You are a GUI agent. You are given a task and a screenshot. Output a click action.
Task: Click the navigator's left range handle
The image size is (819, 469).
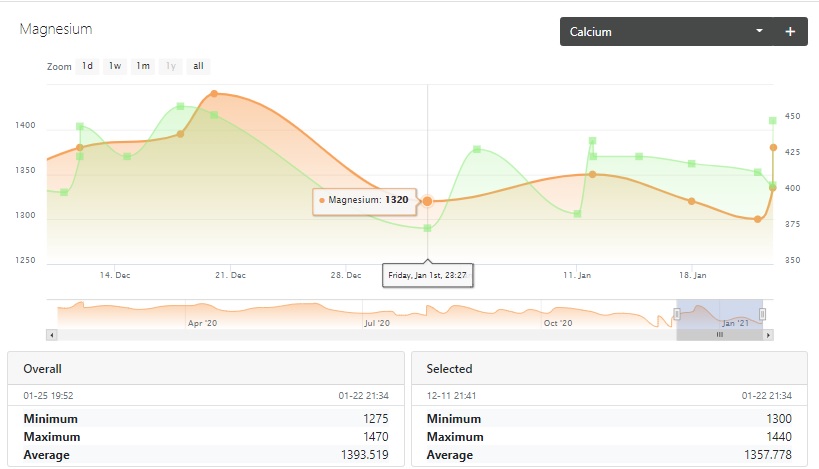coord(677,314)
